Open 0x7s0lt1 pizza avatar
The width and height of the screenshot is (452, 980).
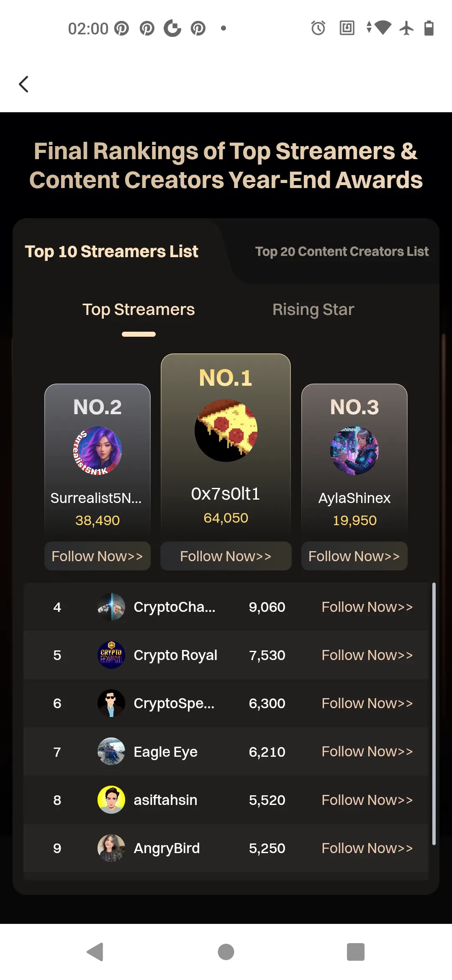pos(226,431)
